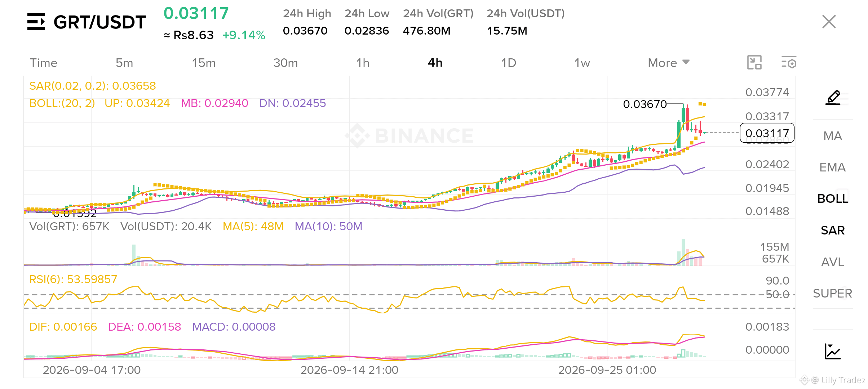Toggle the SAR indicator overlay
Image resolution: width=868 pixels, height=389 pixels.
[833, 230]
